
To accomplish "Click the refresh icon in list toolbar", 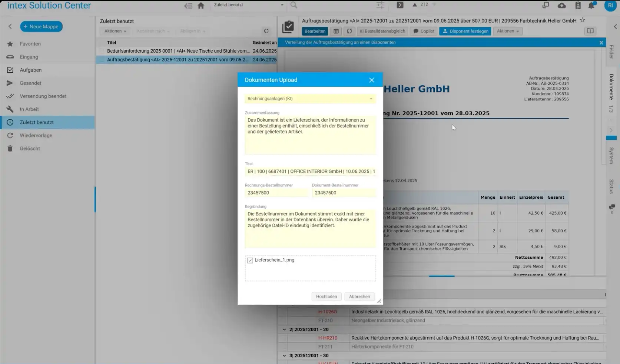I will [x=266, y=31].
